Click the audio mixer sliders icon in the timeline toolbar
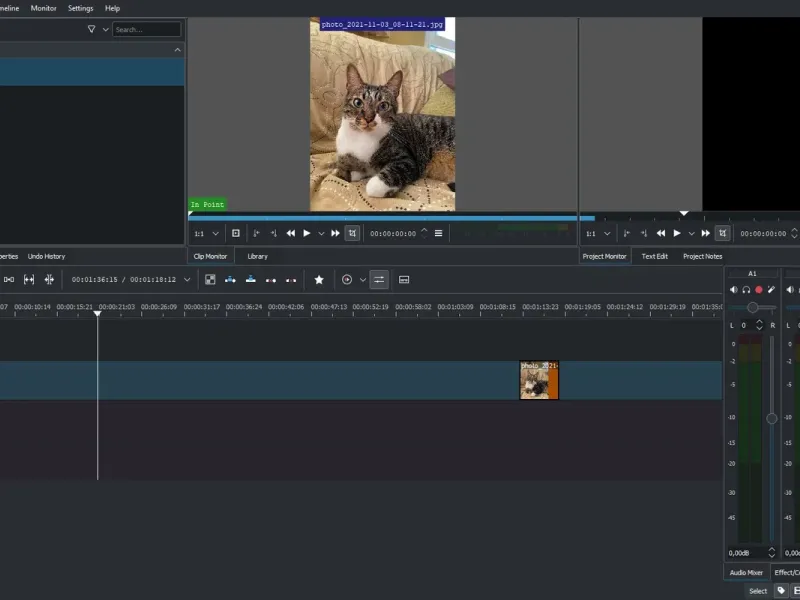The image size is (800, 600). click(x=379, y=280)
